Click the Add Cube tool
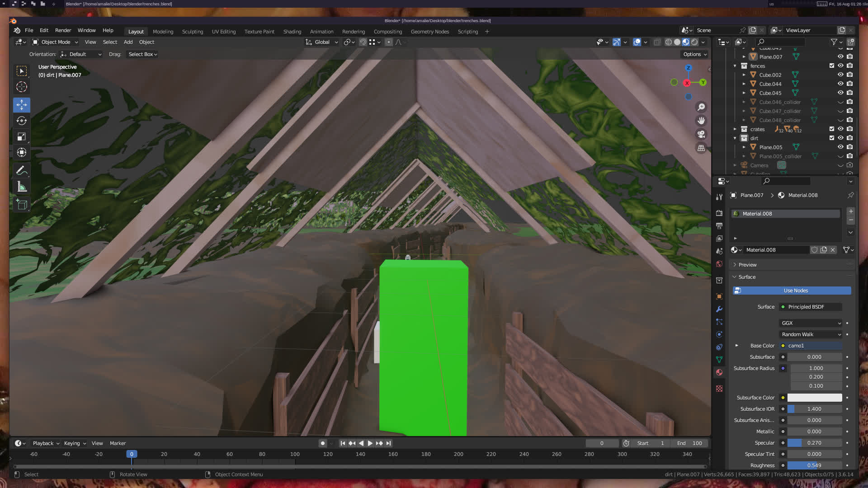Screen dimensions: 868x488 [21, 205]
